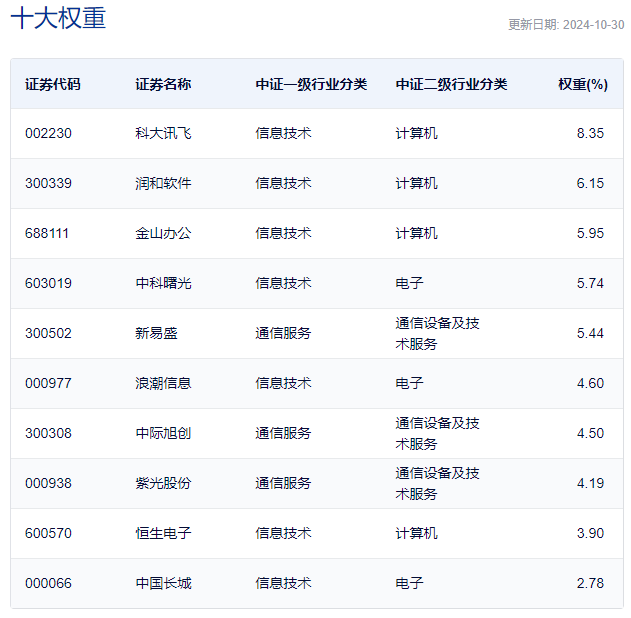Click 信息技术 in the 中国长城 row
Screen dimensions: 631x618
pos(283,583)
